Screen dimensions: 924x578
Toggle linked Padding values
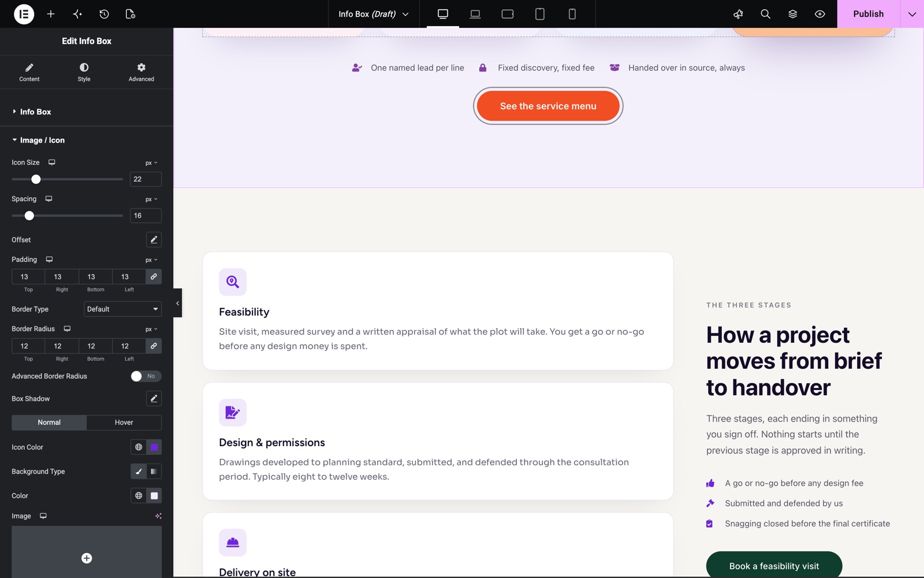click(154, 277)
